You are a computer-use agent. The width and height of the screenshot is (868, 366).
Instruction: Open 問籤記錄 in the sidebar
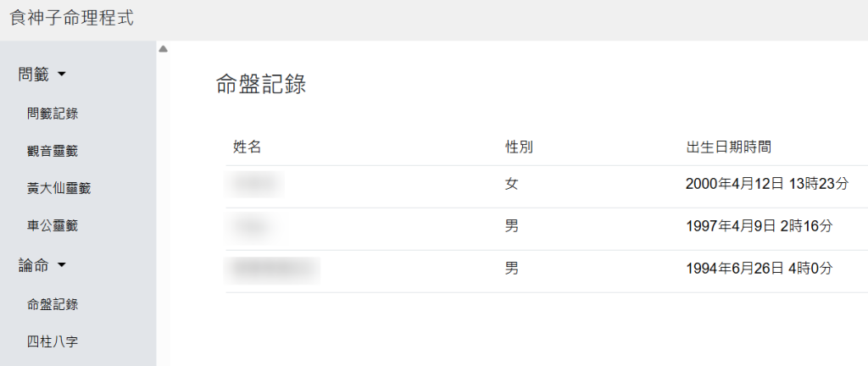(x=58, y=113)
